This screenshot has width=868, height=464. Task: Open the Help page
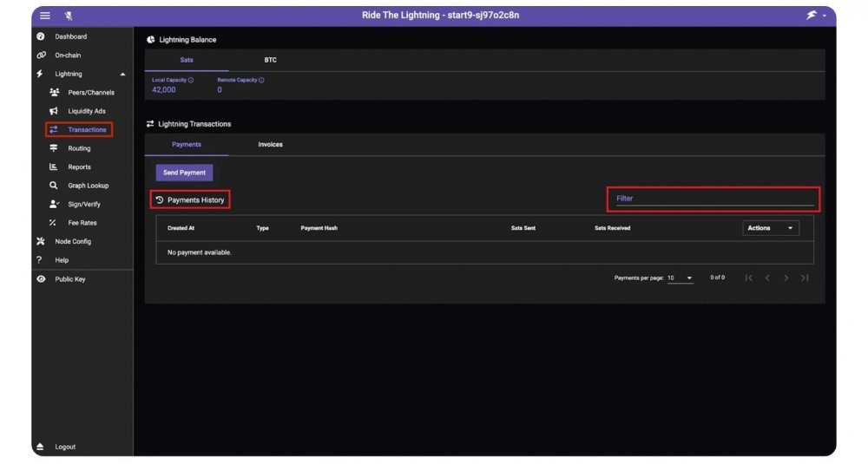click(x=62, y=260)
